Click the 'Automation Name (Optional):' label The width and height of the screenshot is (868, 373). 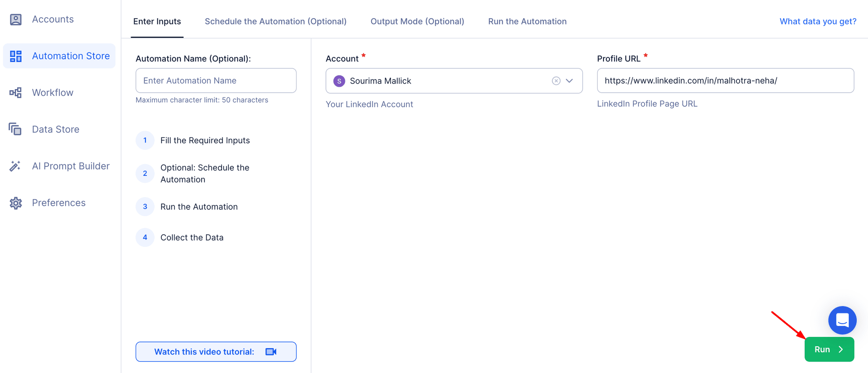click(193, 59)
